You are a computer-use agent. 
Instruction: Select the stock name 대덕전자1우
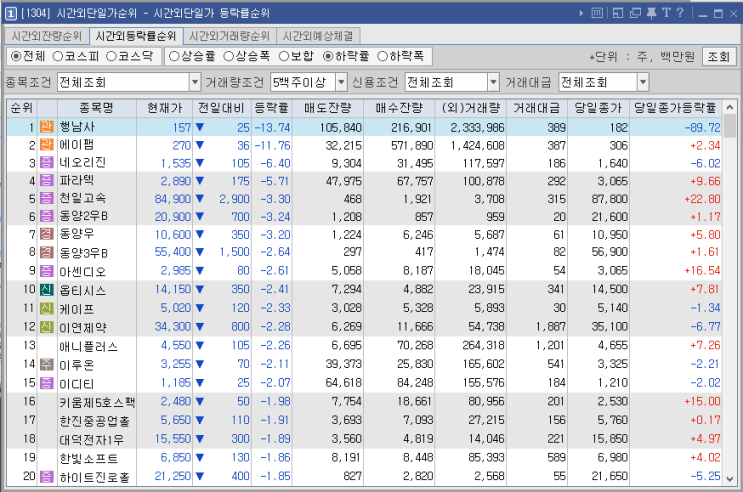click(x=91, y=439)
